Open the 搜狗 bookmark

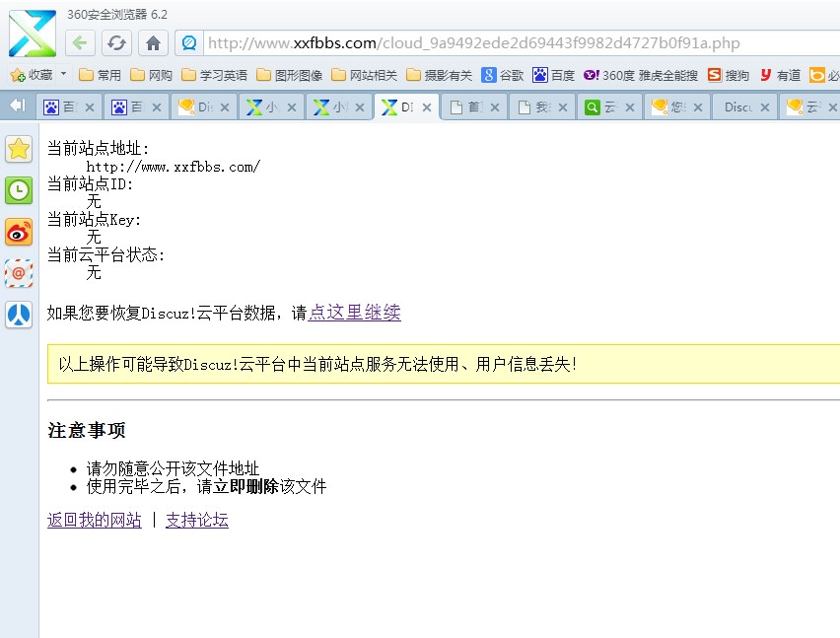(728, 75)
